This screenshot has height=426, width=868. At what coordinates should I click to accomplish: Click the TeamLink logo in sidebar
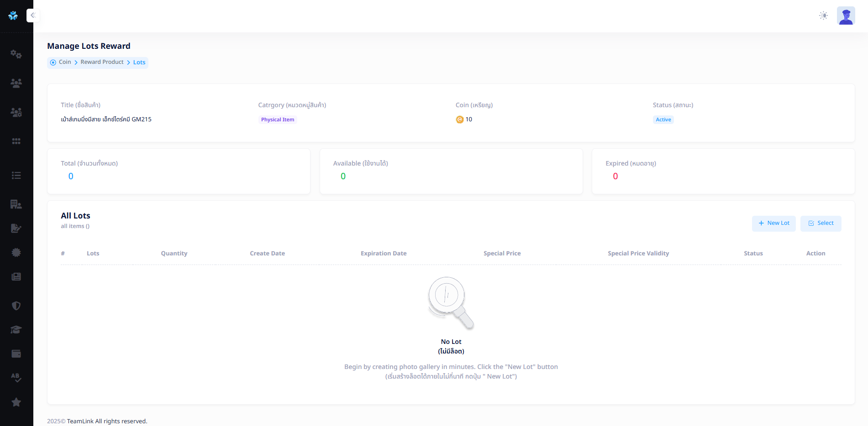click(x=13, y=16)
